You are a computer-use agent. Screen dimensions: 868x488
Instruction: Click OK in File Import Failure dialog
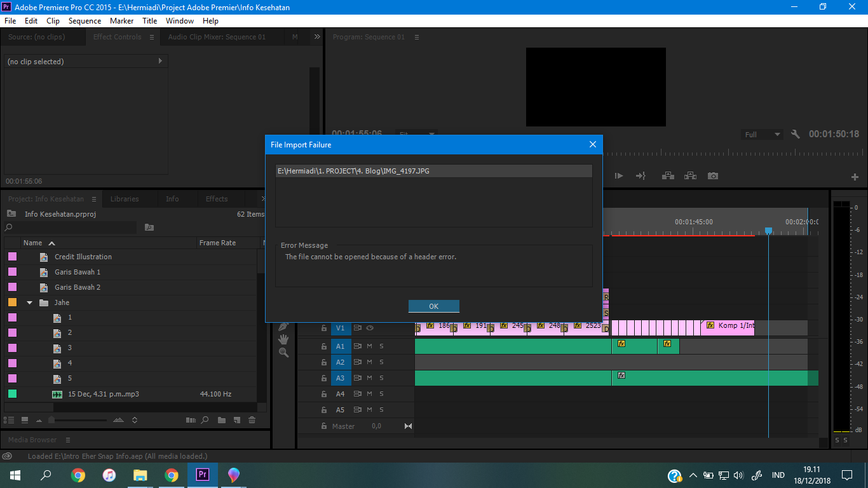433,306
